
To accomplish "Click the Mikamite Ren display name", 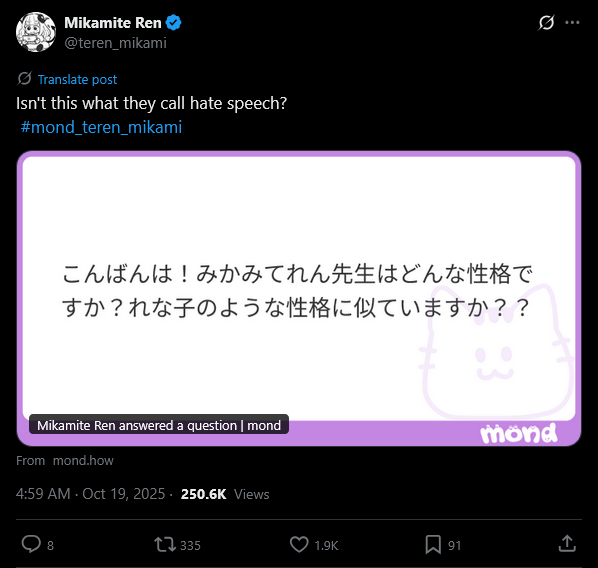I will [113, 23].
